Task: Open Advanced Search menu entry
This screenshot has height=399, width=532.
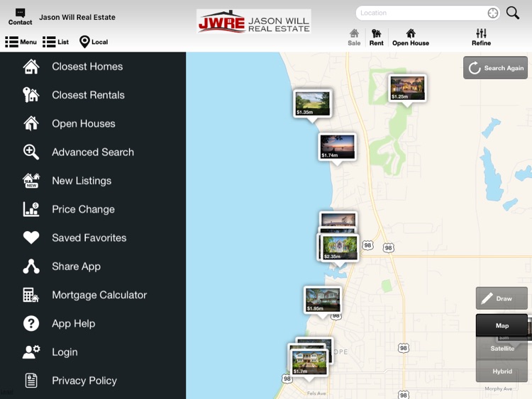Action: (x=93, y=152)
